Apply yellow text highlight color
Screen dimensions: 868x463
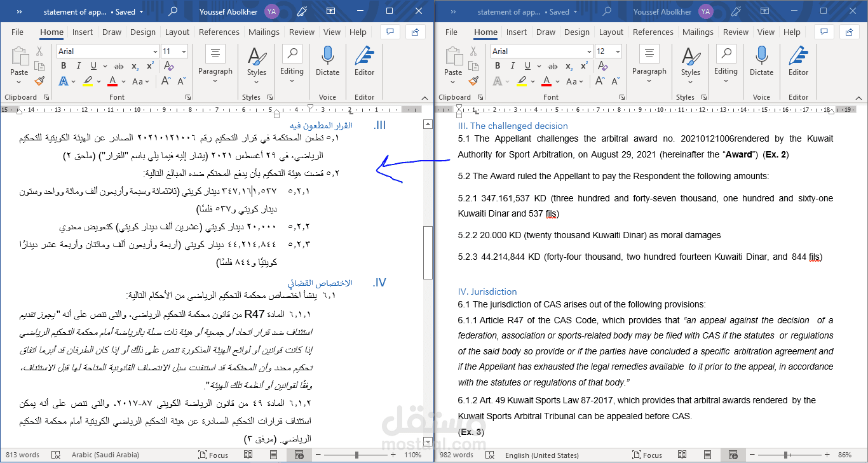click(x=88, y=81)
